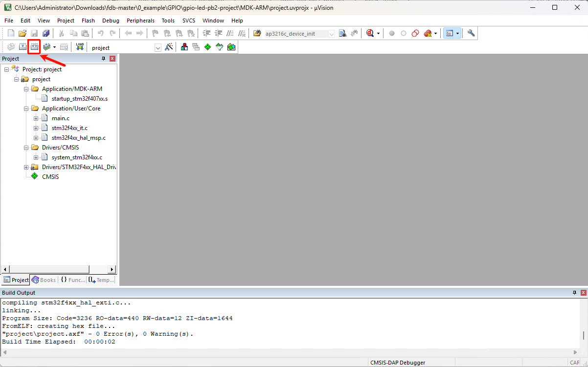588x367 pixels.
Task: Click the Open file folder icon
Action: tap(23, 33)
